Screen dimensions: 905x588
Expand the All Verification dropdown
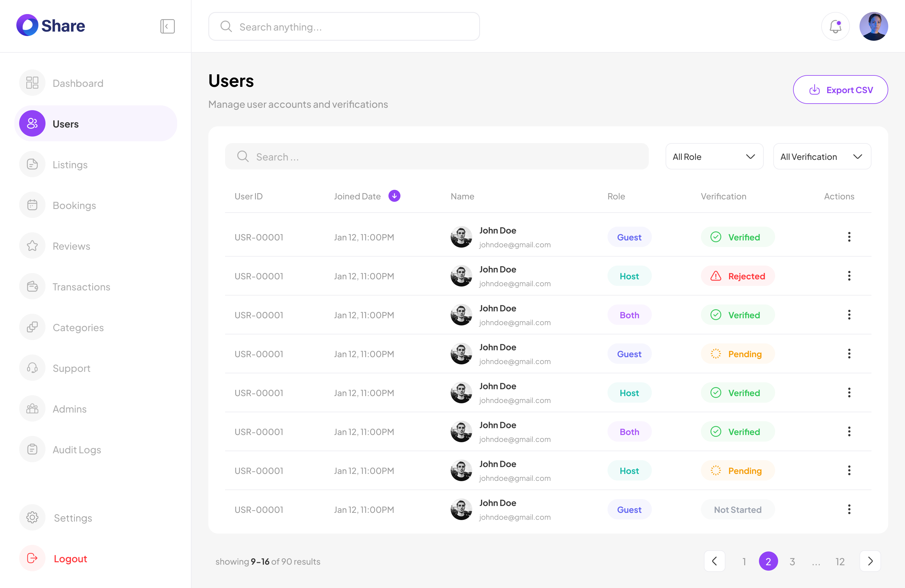point(822,156)
